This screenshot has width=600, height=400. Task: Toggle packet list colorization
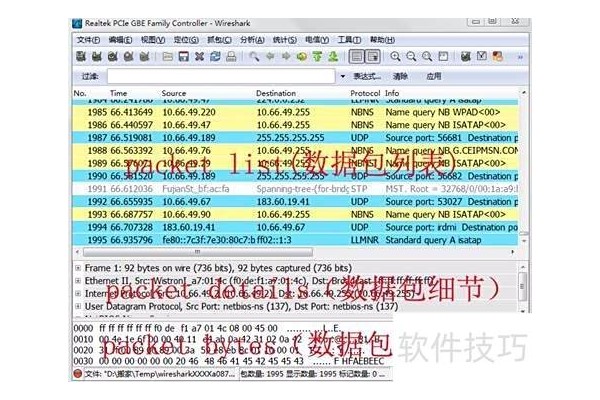(x=357, y=57)
